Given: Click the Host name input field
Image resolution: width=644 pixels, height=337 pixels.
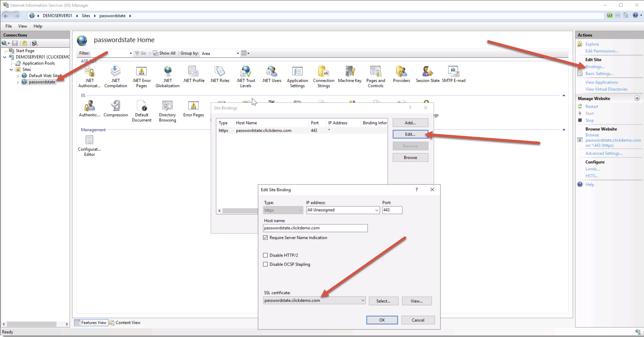Looking at the screenshot, I should pyautogui.click(x=315, y=228).
